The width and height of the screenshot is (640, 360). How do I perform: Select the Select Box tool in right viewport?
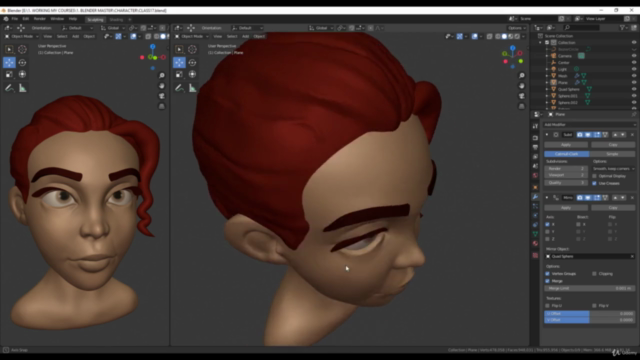coord(179,49)
